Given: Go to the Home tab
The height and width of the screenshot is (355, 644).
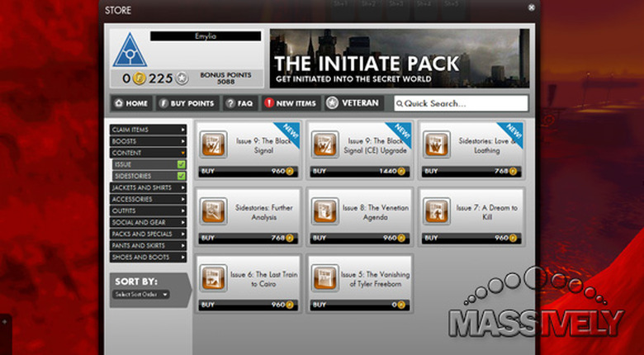Looking at the screenshot, I should pyautogui.click(x=131, y=103).
